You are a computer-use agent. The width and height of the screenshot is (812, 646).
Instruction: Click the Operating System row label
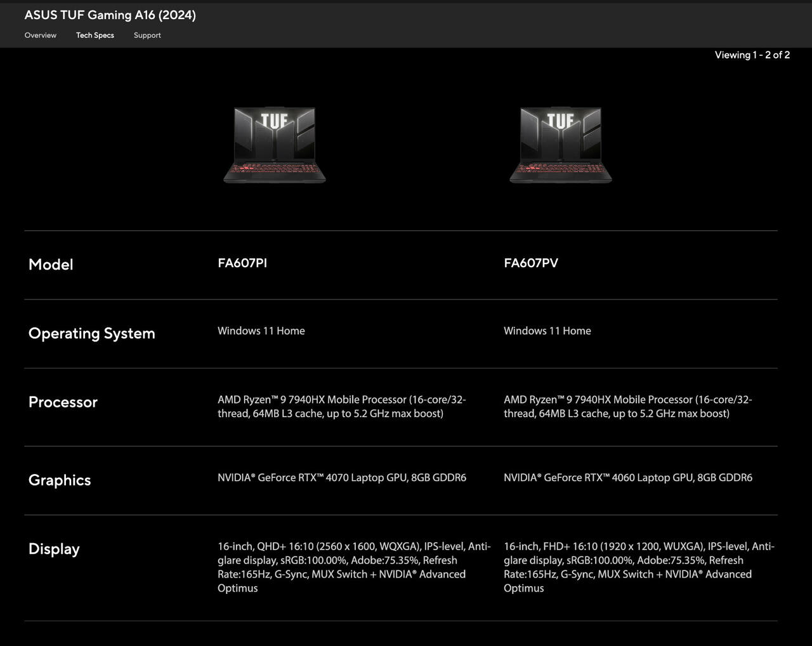(92, 334)
